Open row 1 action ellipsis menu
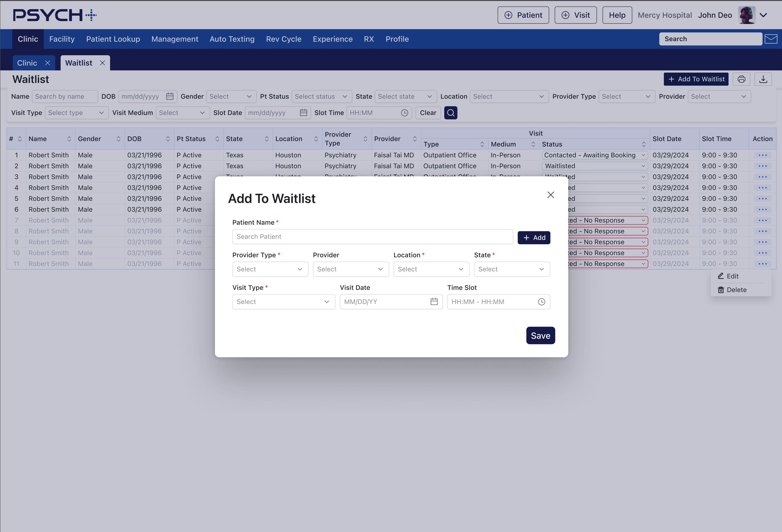 (x=762, y=155)
